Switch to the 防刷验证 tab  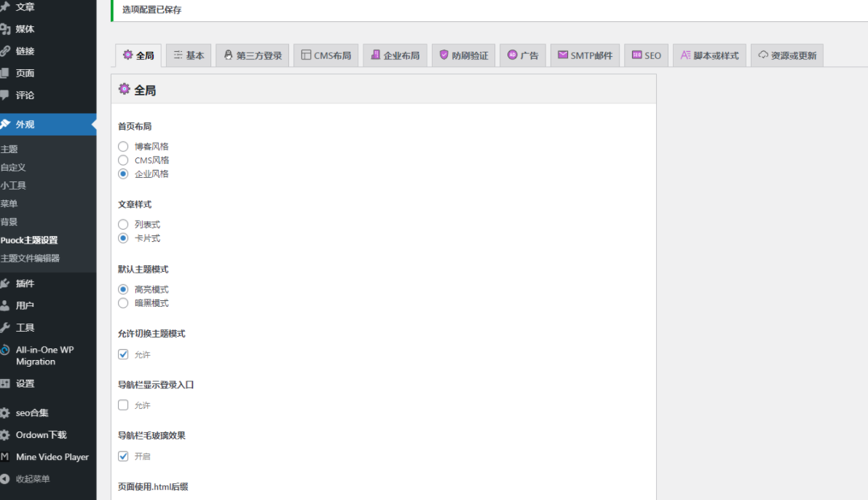click(464, 55)
